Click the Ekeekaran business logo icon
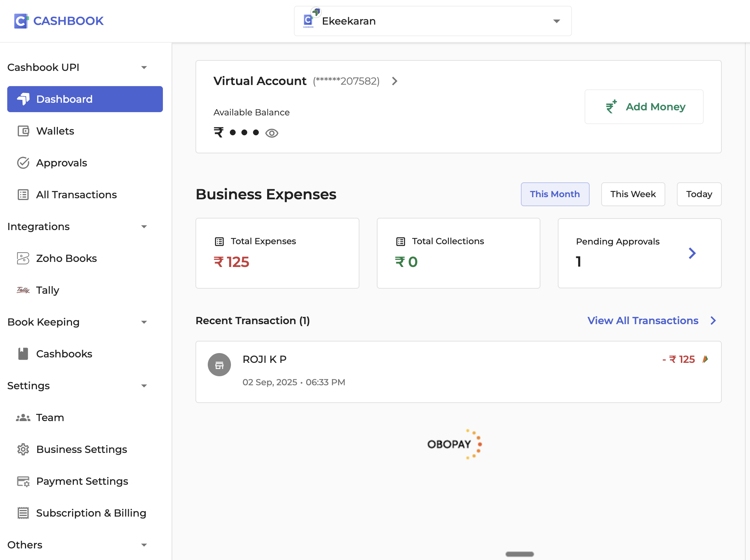 pos(308,21)
